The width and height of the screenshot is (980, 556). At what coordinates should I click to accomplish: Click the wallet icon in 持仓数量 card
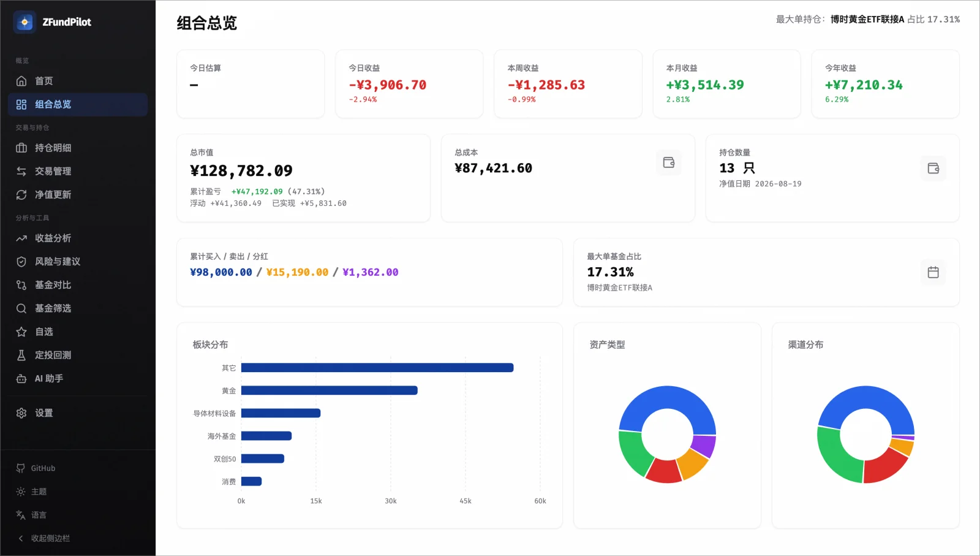tap(933, 168)
